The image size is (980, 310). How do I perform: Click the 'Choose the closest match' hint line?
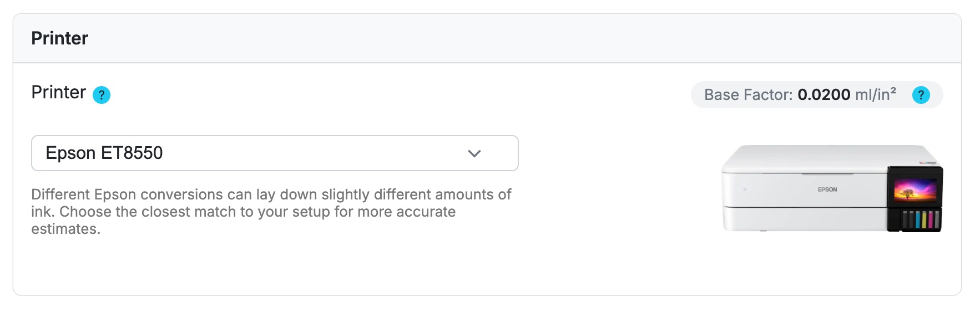tap(257, 212)
